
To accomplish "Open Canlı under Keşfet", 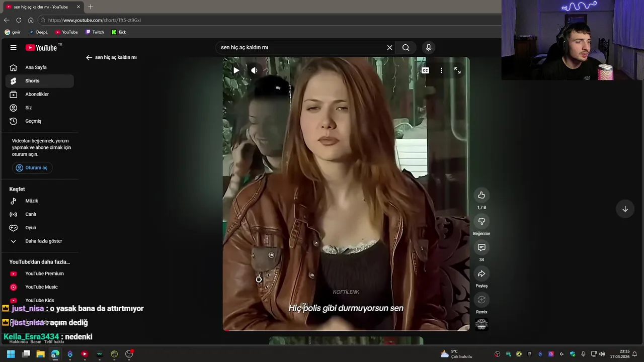I will point(39,214).
